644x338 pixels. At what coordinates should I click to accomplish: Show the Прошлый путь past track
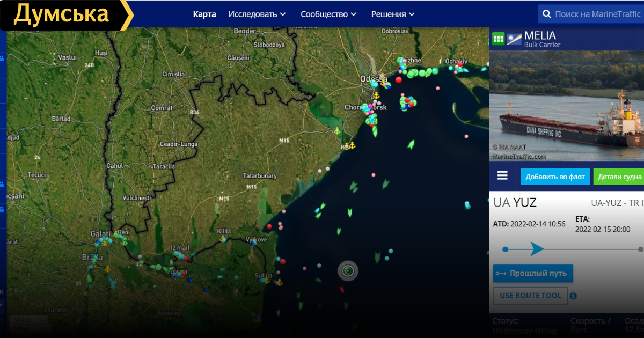(x=533, y=274)
